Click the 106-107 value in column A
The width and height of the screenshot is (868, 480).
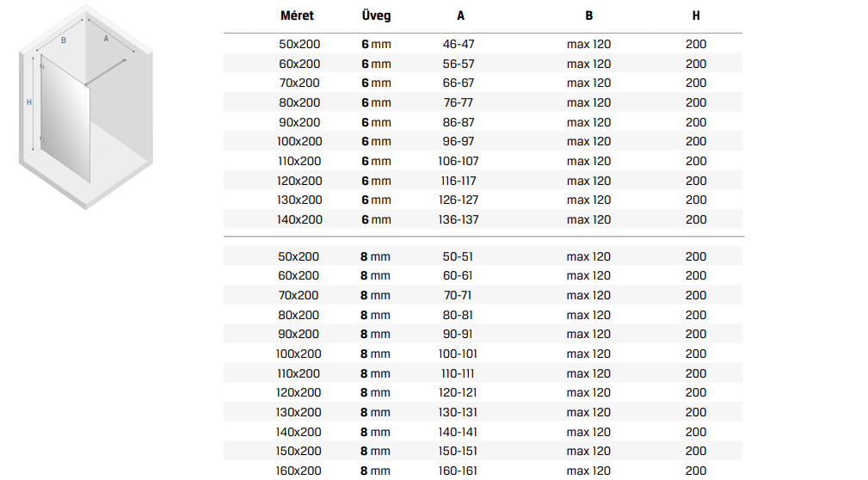459,161
